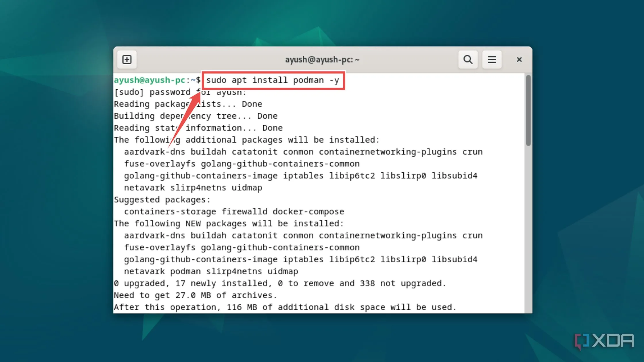
Task: Click containers-storage firewalld docker-compose line
Action: tap(234, 212)
